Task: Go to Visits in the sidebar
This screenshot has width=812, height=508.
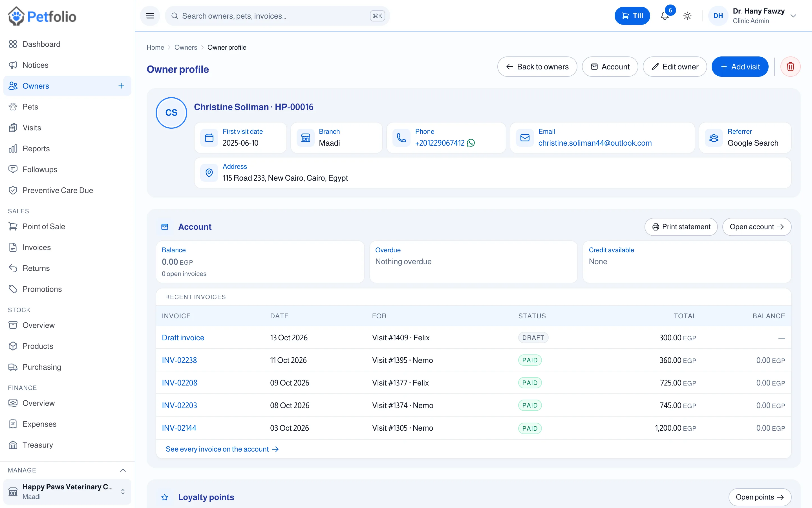Action: pos(67,128)
